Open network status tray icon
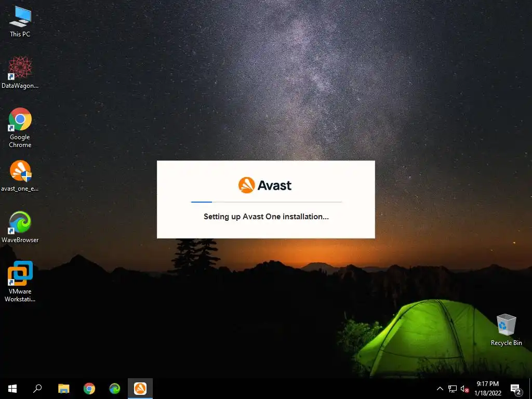The height and width of the screenshot is (399, 532). click(x=453, y=389)
